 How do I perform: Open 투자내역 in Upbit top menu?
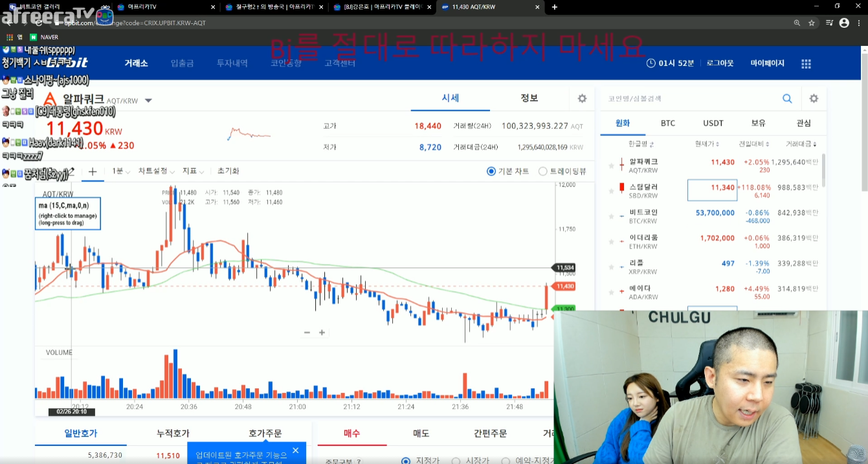click(x=232, y=63)
